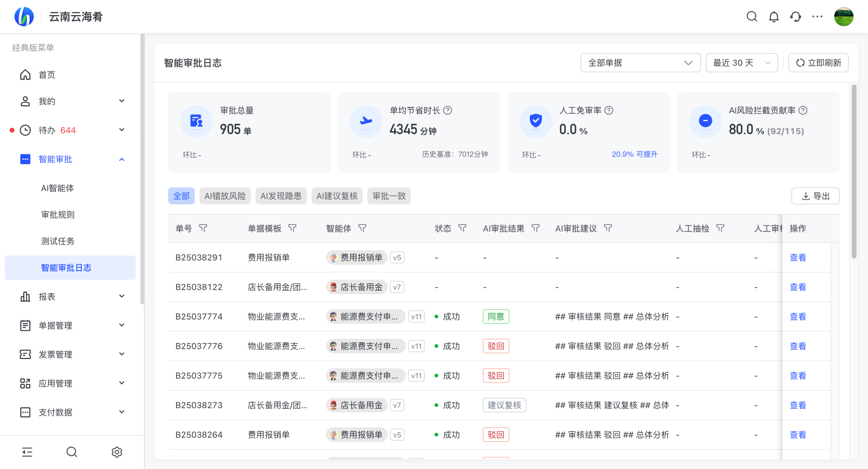The width and height of the screenshot is (868, 469).
Task: Click help icon next to 人工免审率
Action: (x=609, y=110)
